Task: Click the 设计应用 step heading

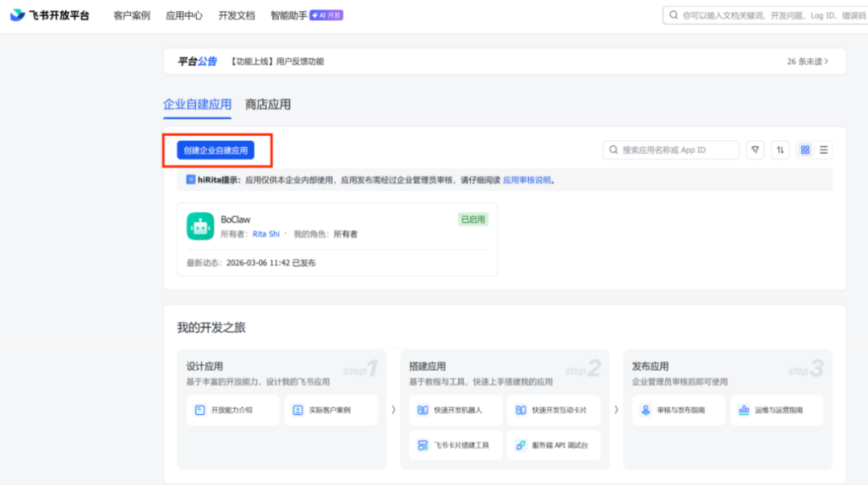Action: 205,367
